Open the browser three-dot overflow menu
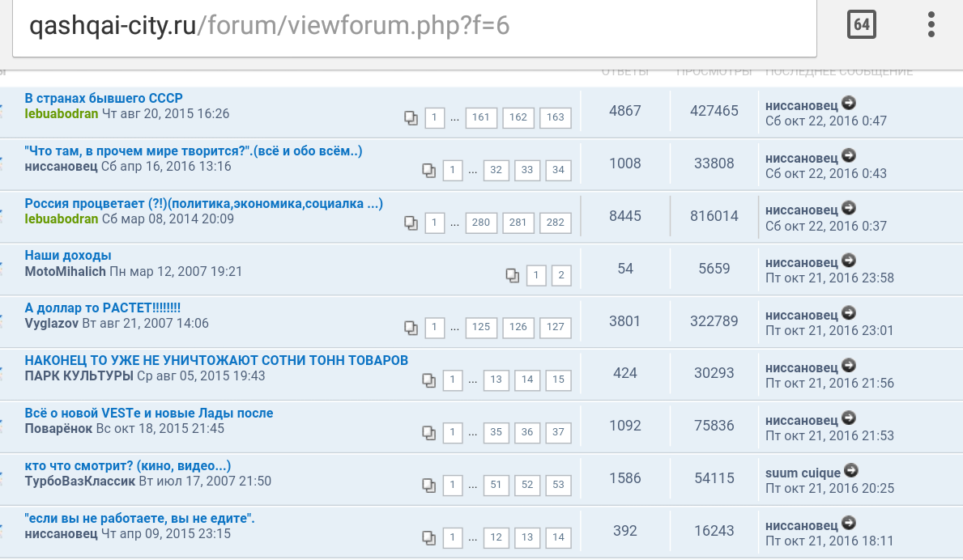 [931, 25]
